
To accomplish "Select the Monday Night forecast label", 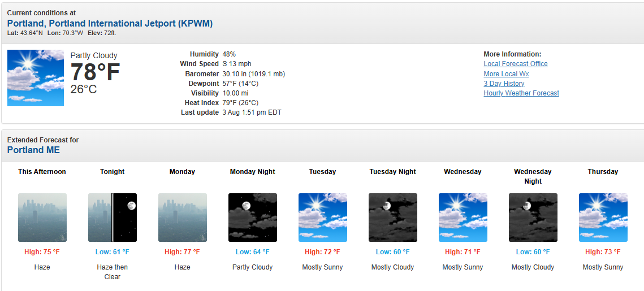I will [253, 172].
